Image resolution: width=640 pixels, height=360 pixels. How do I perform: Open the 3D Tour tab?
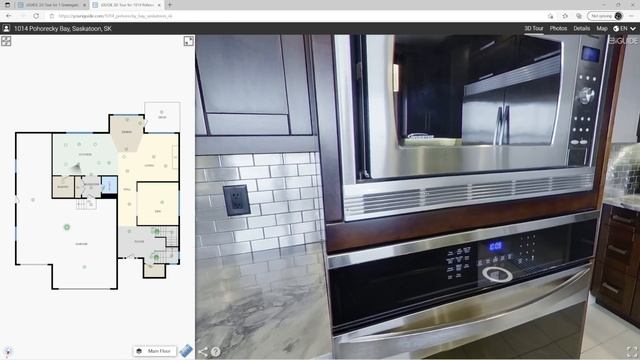pyautogui.click(x=533, y=29)
